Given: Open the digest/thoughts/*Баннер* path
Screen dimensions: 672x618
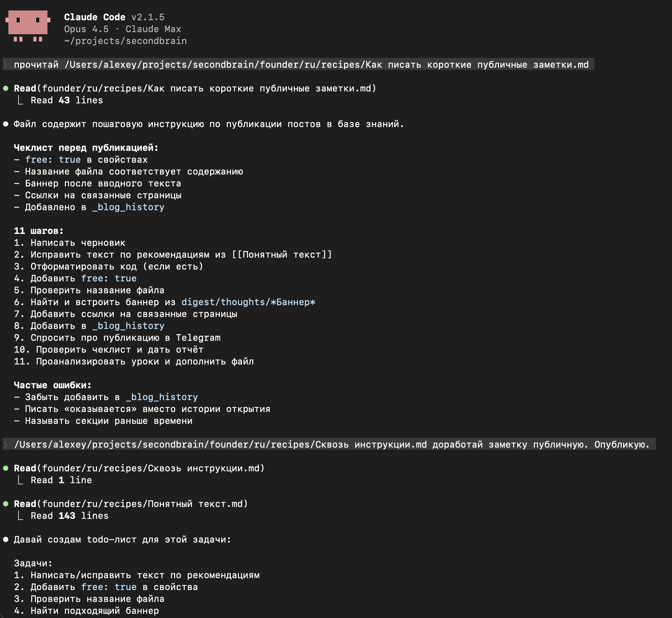Looking at the screenshot, I should click(248, 302).
